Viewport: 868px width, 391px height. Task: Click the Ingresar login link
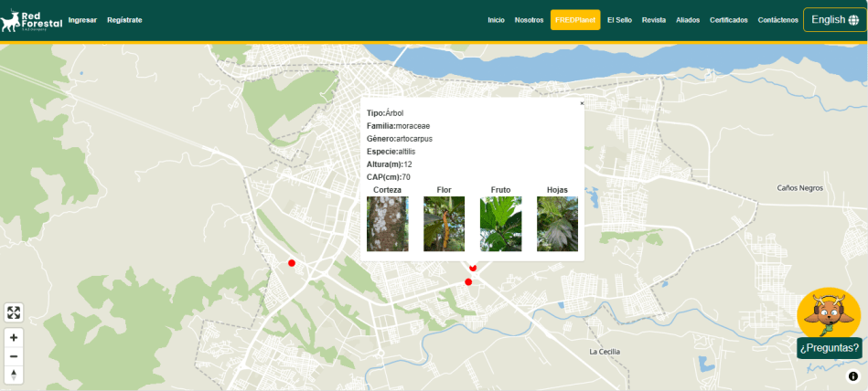point(82,20)
